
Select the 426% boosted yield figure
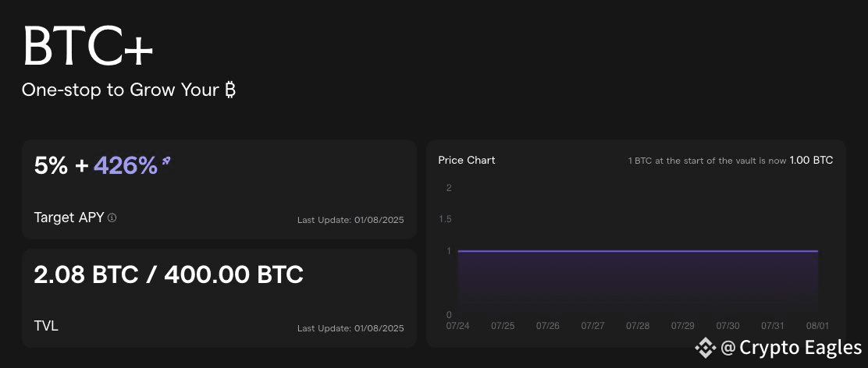(126, 165)
